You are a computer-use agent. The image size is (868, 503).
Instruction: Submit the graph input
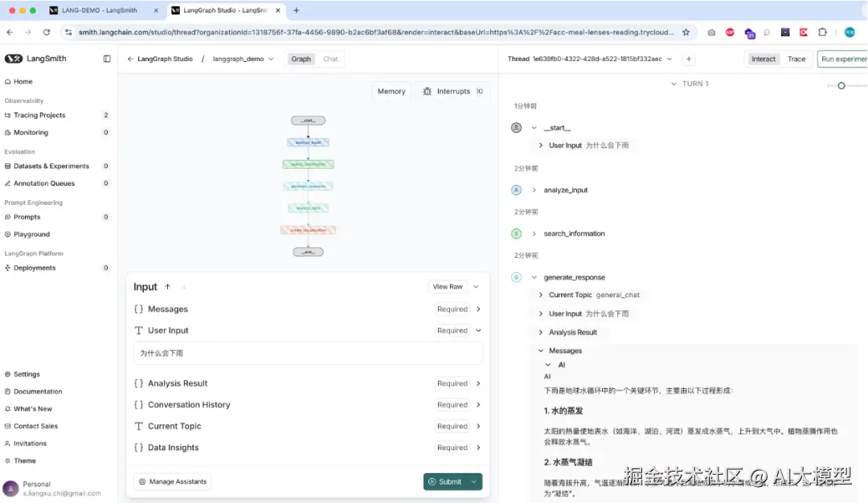(x=445, y=481)
